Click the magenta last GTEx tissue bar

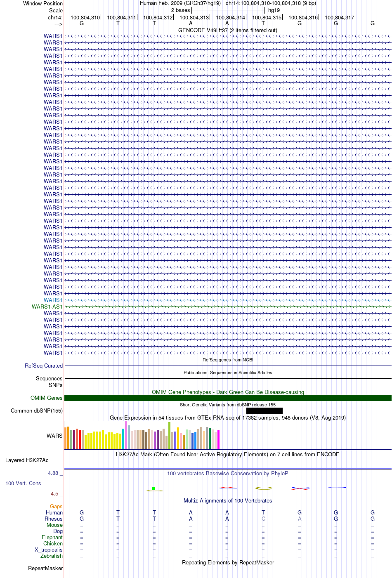(x=219, y=439)
